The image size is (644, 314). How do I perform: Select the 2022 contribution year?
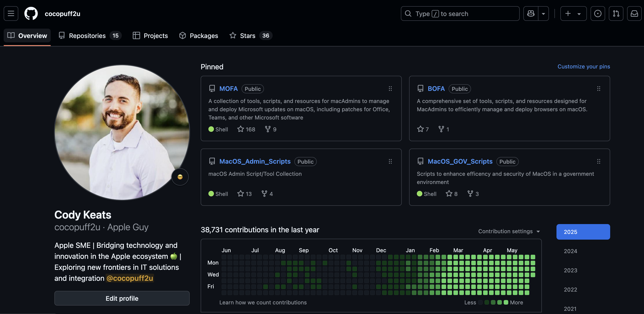tap(583, 290)
